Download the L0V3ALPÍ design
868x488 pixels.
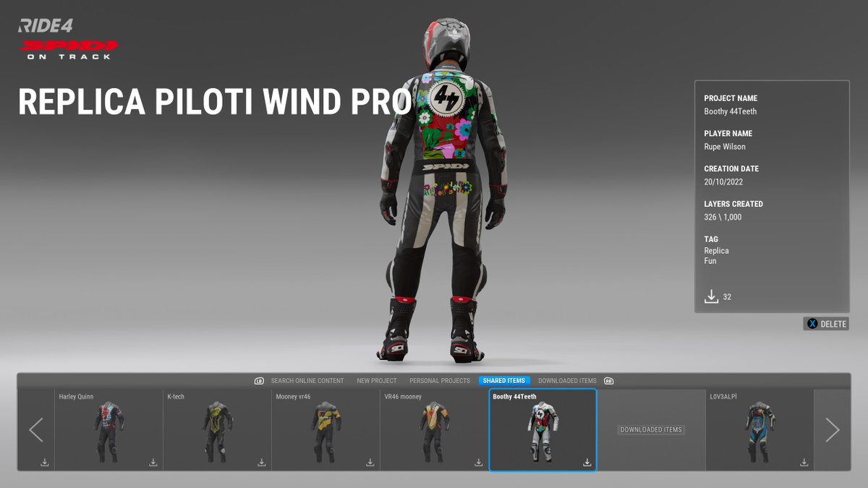[x=804, y=461]
